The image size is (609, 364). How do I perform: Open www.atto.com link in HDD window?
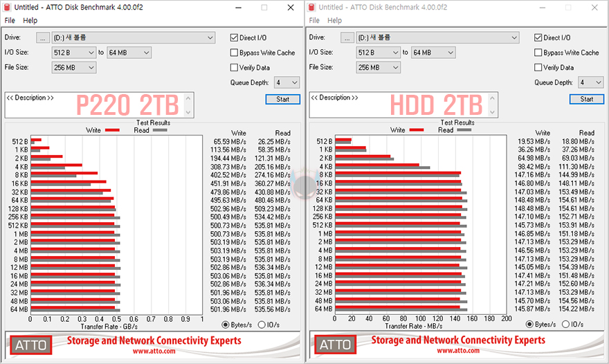458,351
